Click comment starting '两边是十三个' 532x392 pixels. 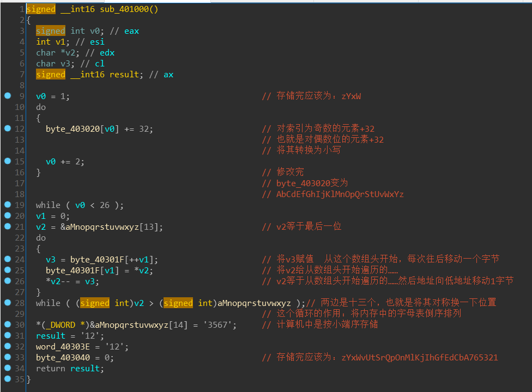[x=401, y=303]
